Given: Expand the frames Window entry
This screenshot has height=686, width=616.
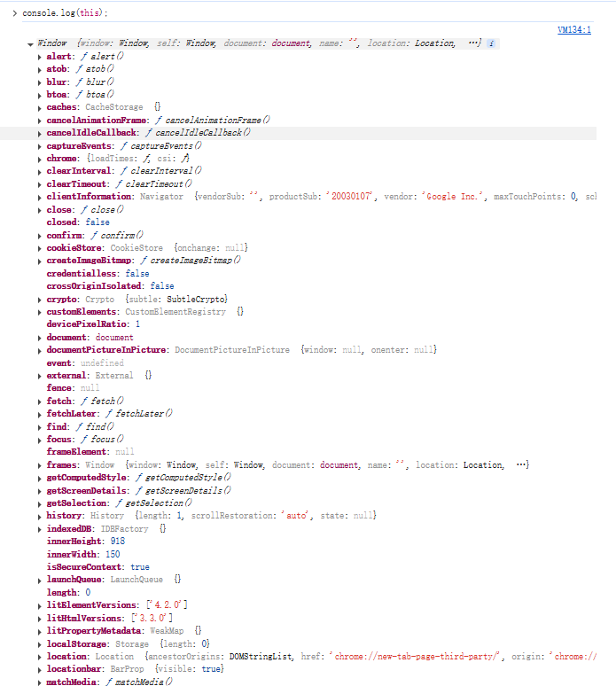Looking at the screenshot, I should point(40,465).
